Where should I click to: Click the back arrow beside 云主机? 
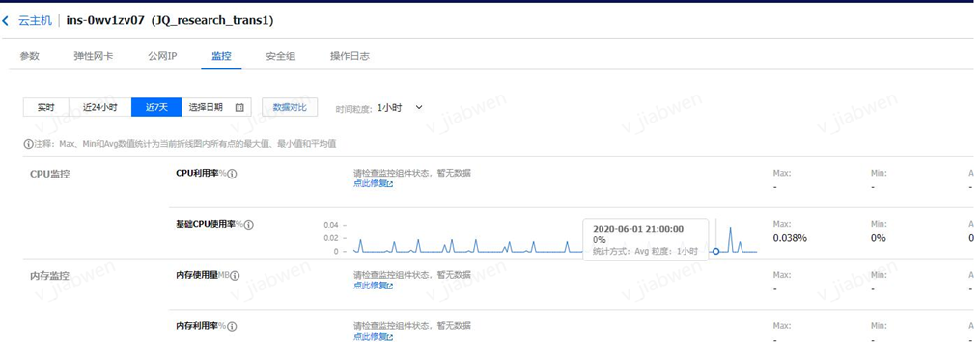tap(6, 20)
